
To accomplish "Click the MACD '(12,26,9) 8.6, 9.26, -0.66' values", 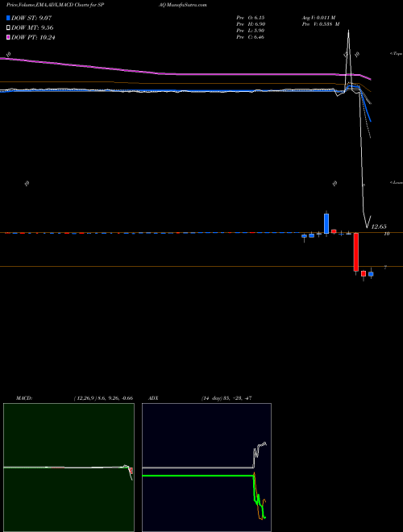I will coord(103,398).
